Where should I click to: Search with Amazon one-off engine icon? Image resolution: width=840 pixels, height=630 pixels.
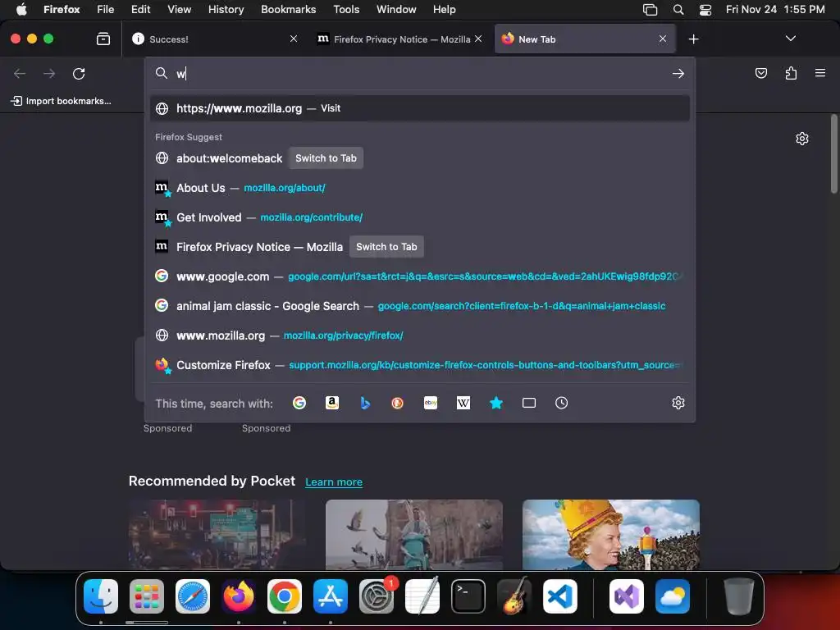click(x=332, y=403)
